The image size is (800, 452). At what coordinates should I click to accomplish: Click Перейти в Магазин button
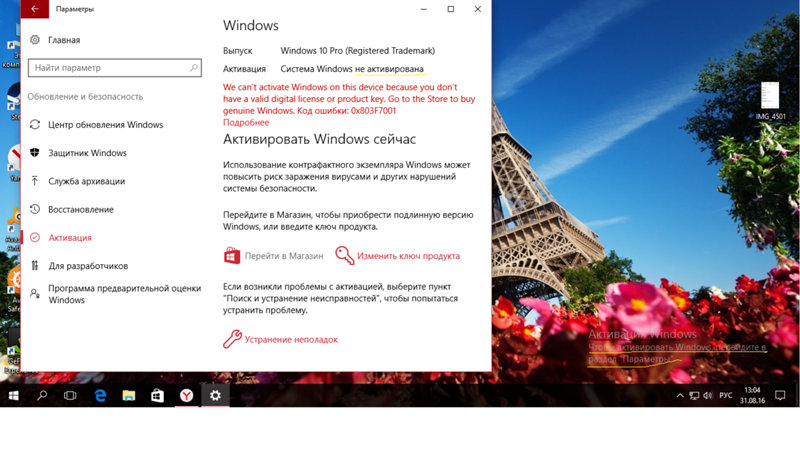273,256
